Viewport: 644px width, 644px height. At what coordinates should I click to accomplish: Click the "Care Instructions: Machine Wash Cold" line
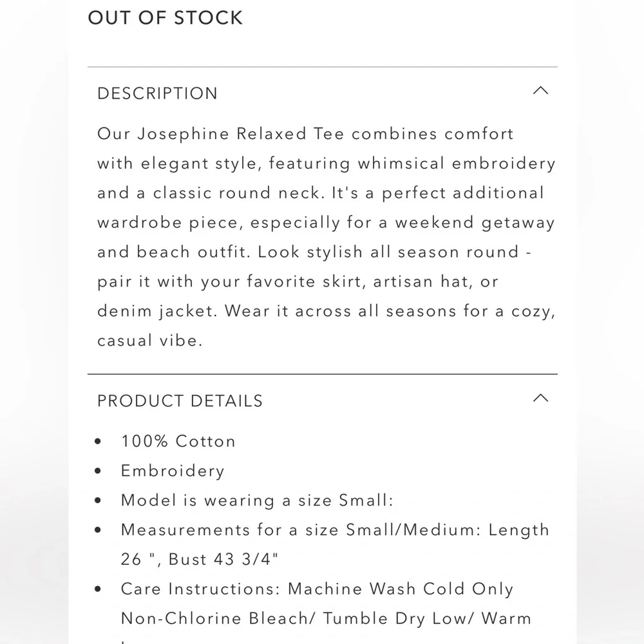[317, 589]
